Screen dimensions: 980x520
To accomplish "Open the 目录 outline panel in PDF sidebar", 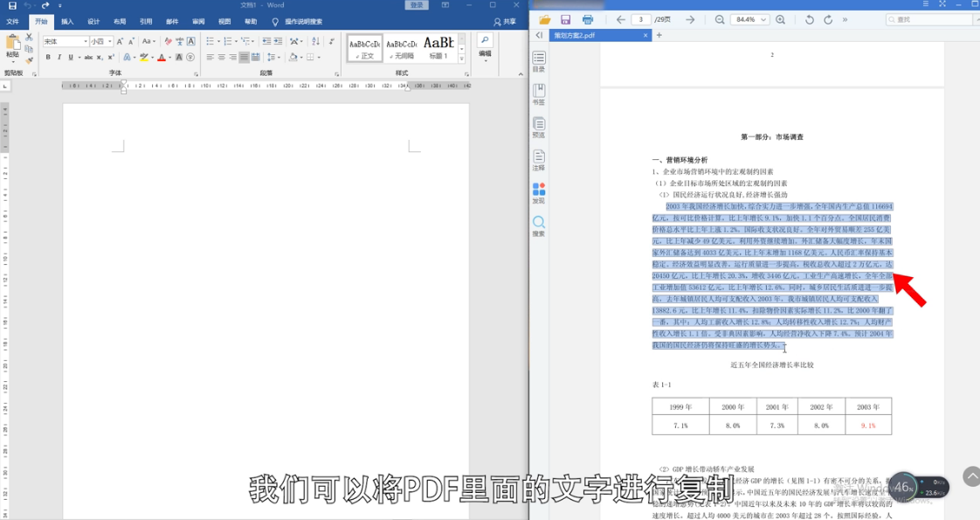I will click(x=539, y=62).
